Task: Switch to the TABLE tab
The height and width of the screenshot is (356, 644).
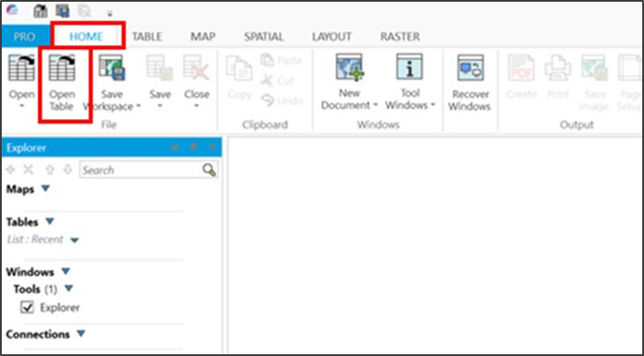Action: 147,37
